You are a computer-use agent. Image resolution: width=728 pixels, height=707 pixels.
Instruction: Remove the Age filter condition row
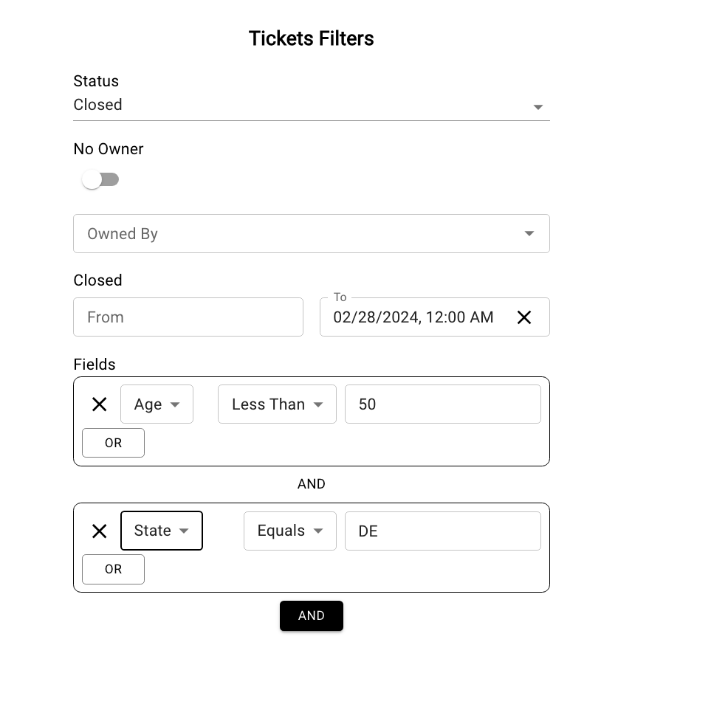coord(100,404)
